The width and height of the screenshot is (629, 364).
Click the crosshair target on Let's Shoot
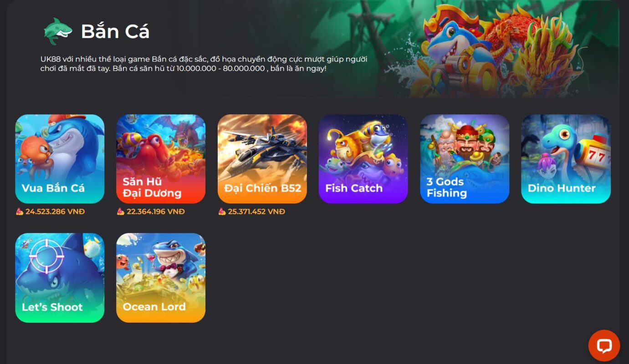point(47,256)
